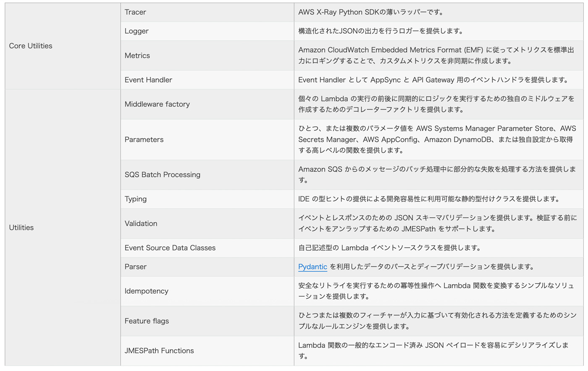Click the Logger row name
The width and height of the screenshot is (588, 371).
pyautogui.click(x=136, y=31)
